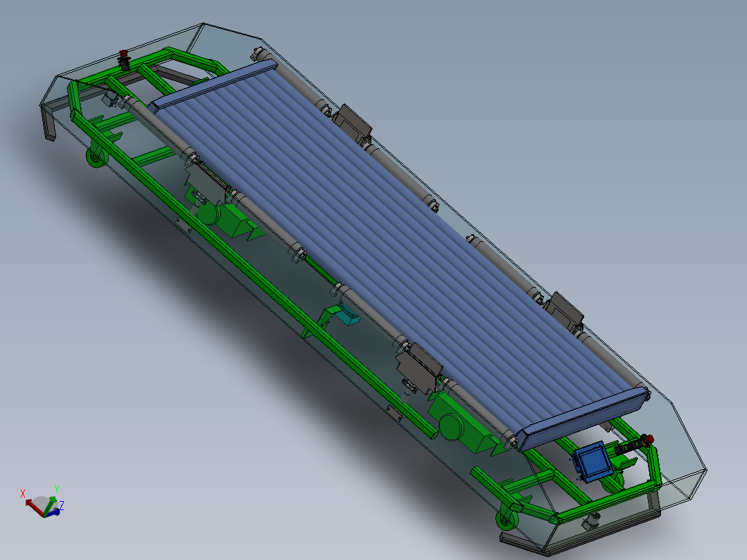Select the teal sensor box under the conveyor
This screenshot has width=747, height=560.
click(x=349, y=314)
